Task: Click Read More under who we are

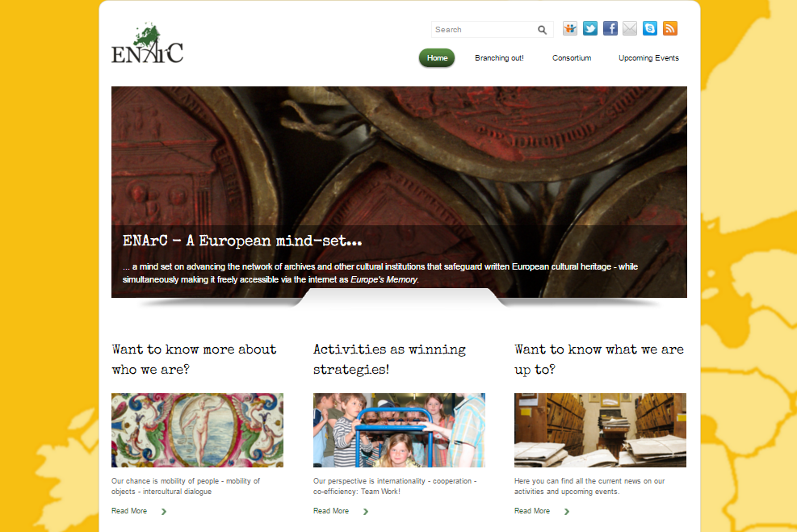Action: [x=129, y=511]
